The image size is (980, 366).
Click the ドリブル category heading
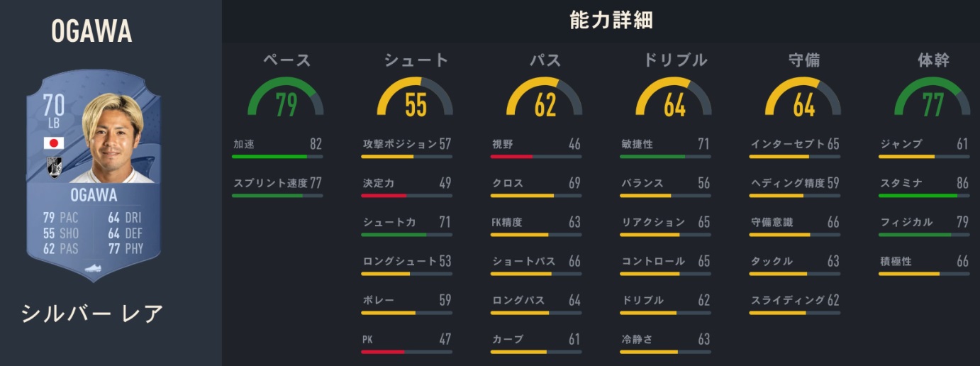pos(674,60)
